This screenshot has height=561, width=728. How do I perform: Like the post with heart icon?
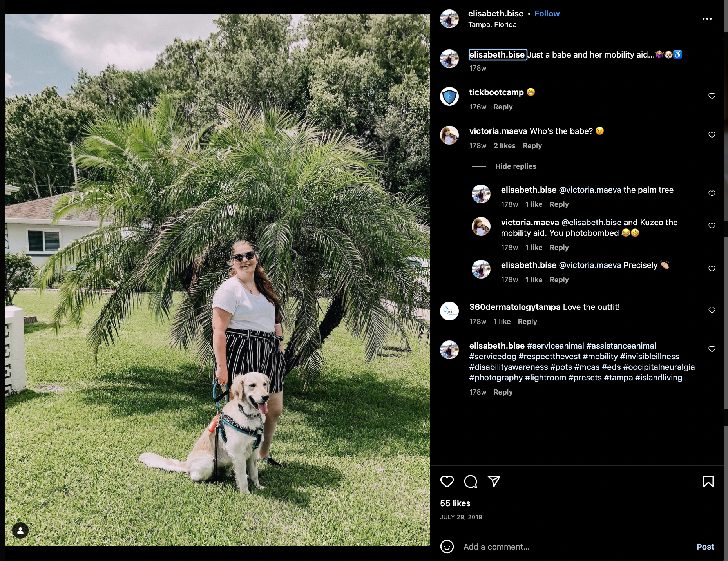click(447, 481)
